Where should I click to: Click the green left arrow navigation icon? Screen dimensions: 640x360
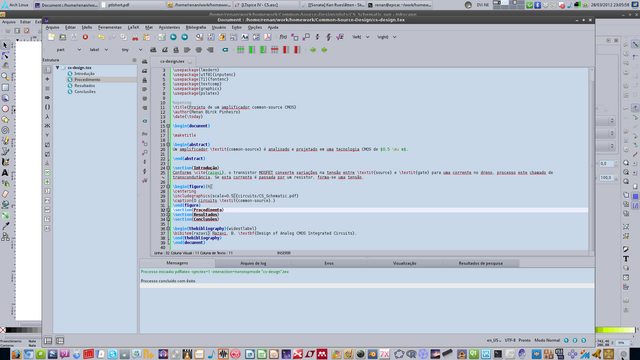pos(313,50)
